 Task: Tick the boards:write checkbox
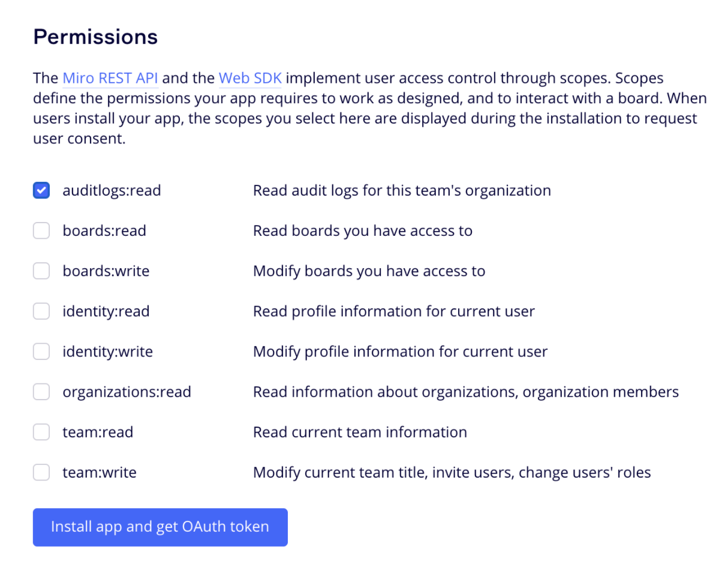click(x=41, y=271)
